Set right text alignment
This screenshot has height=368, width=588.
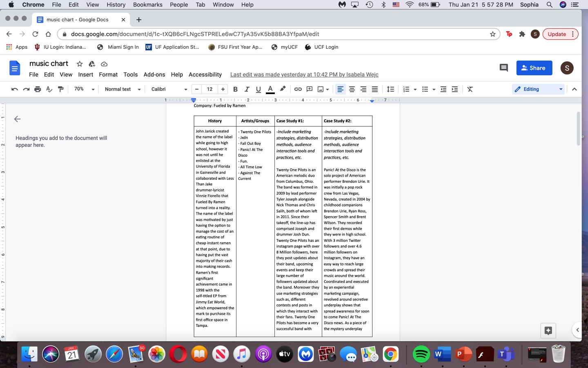tap(363, 89)
